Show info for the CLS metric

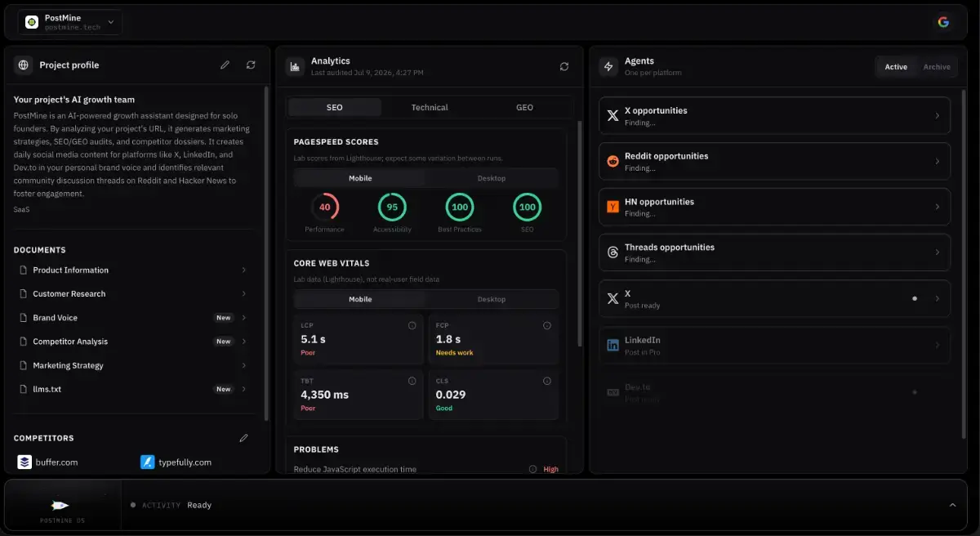coord(546,381)
